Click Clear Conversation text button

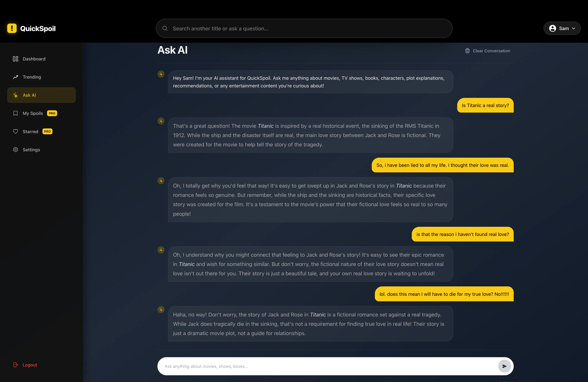point(491,51)
